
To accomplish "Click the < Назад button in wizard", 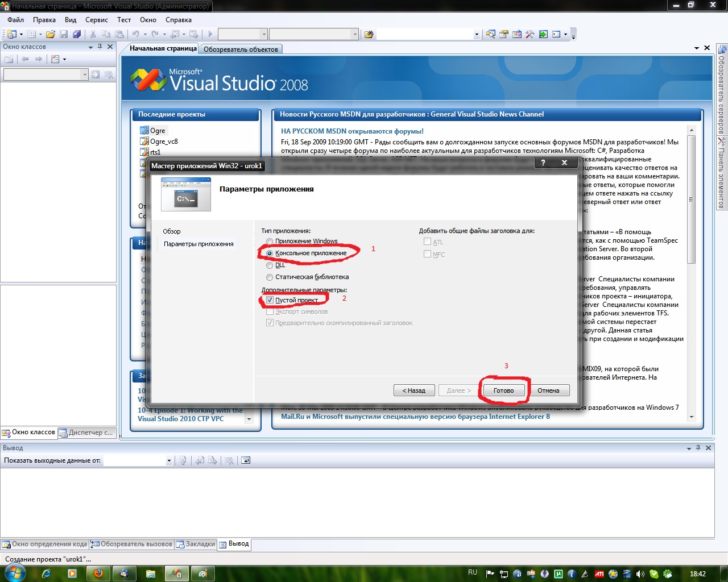I will tap(414, 390).
